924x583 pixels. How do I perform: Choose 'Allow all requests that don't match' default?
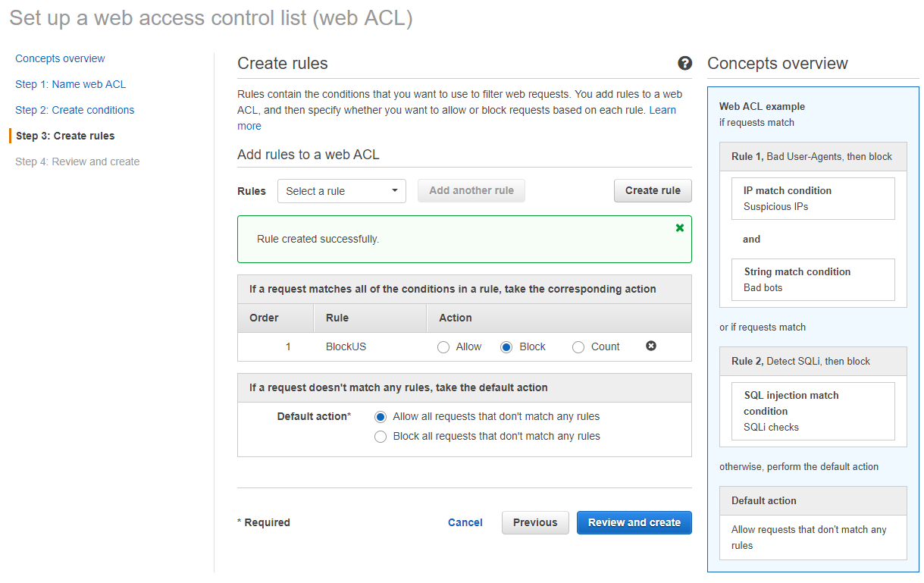(x=381, y=417)
